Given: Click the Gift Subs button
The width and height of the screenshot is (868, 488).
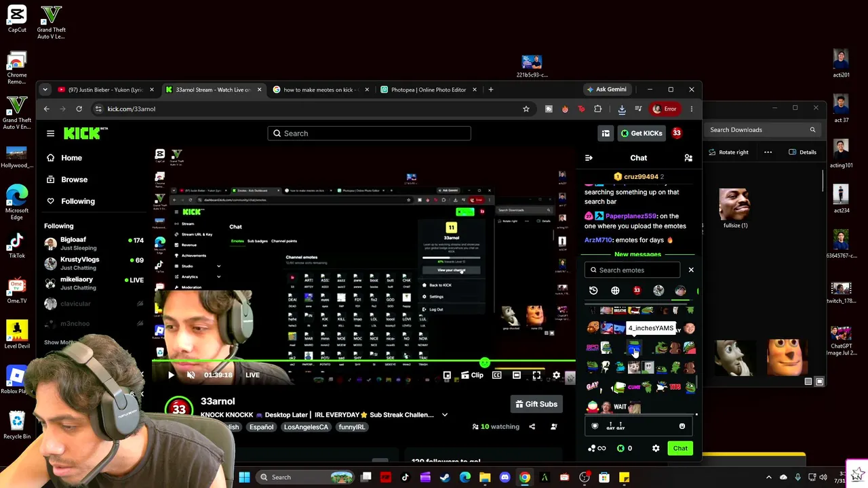Looking at the screenshot, I should click(x=535, y=404).
